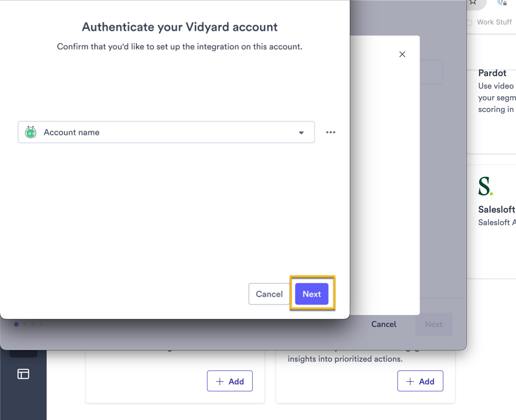The image size is (516, 420).
Task: Cancel the Vidyard authentication
Action: (x=269, y=294)
